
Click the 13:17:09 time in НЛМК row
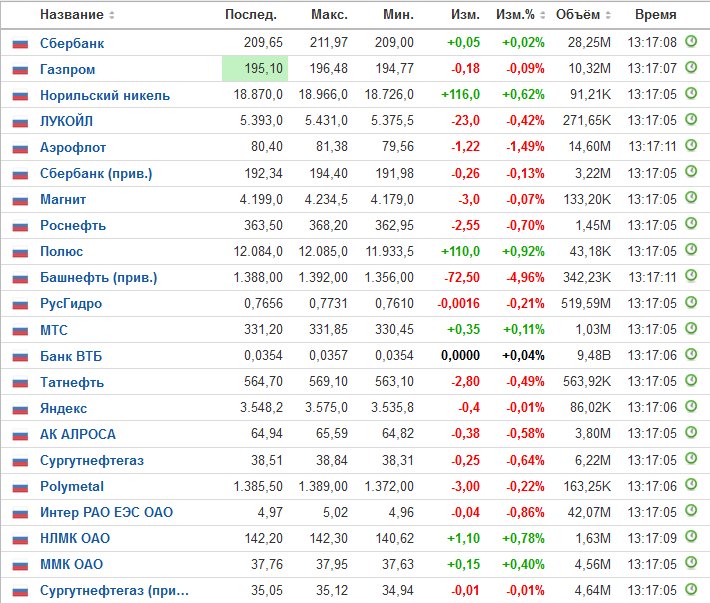coord(652,538)
